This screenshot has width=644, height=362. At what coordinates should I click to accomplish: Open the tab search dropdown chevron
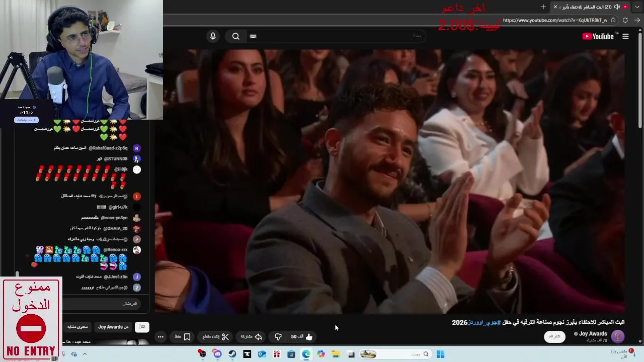(x=637, y=7)
